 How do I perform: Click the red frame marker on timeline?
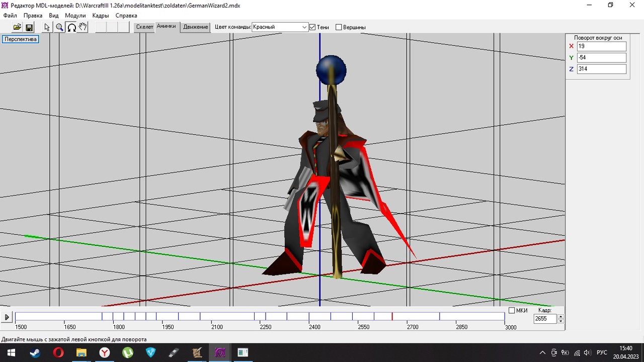tap(392, 316)
